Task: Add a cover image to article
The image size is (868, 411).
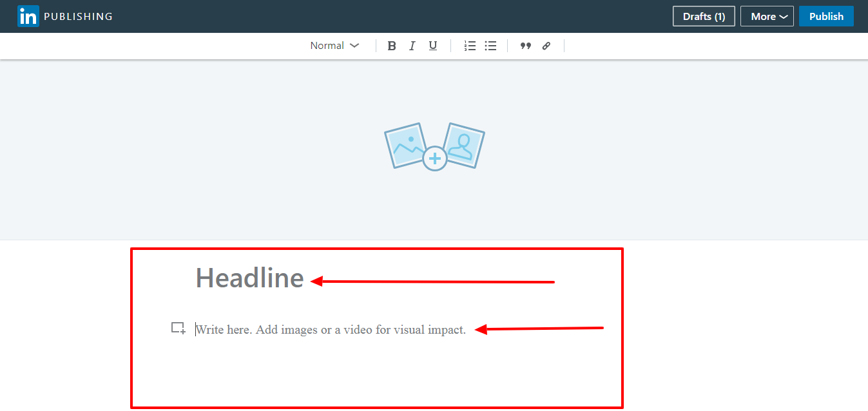Action: pos(434,147)
